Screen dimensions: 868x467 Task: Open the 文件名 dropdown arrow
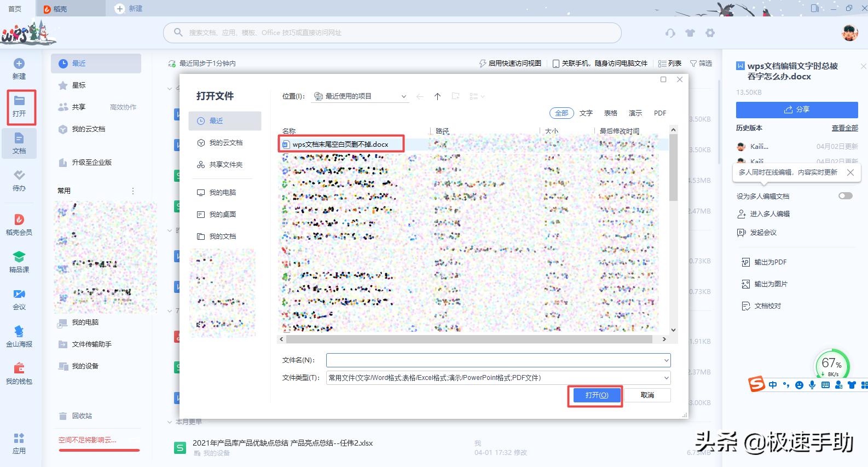click(x=666, y=360)
